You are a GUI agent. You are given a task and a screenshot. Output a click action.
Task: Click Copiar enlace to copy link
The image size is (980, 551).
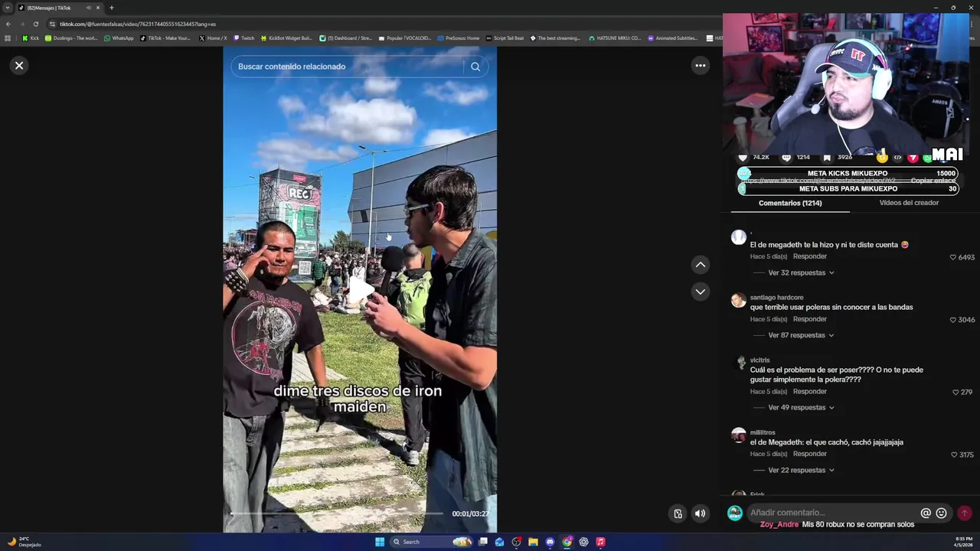click(x=933, y=181)
